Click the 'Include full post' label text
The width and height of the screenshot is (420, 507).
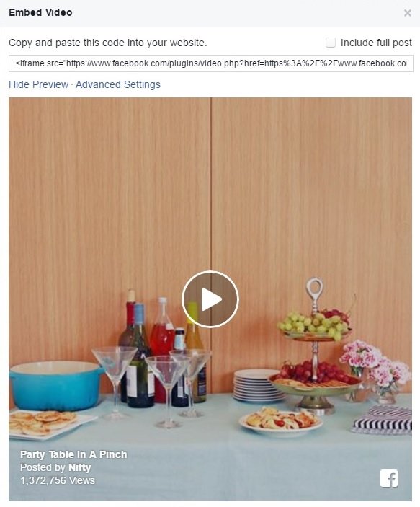coord(376,43)
